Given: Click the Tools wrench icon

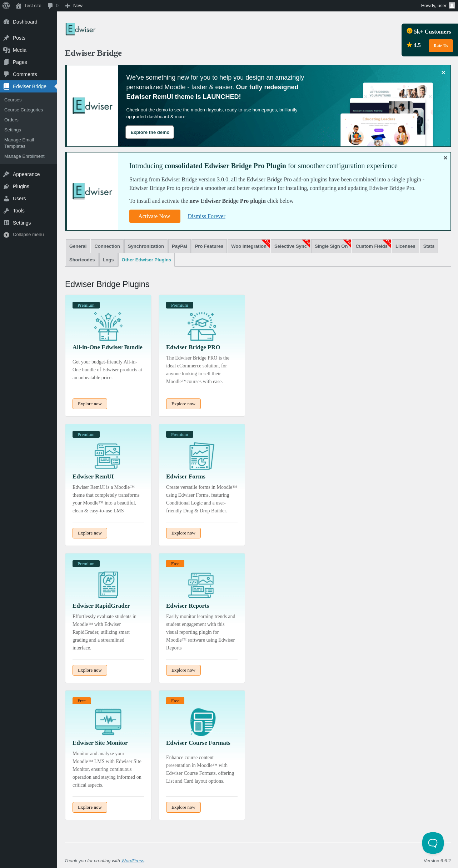Looking at the screenshot, I should (x=6, y=211).
